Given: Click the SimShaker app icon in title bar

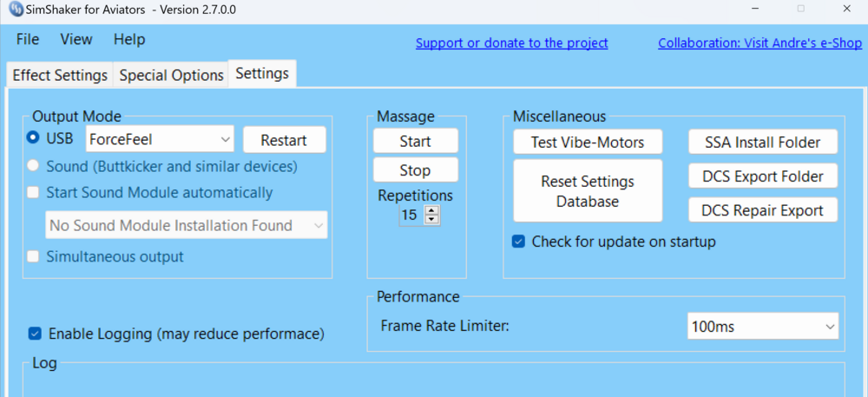Looking at the screenshot, I should 13,10.
